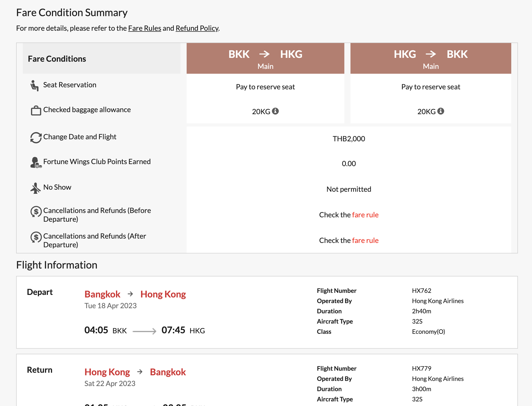Select the BKK to HKG Main column header

pos(265,58)
